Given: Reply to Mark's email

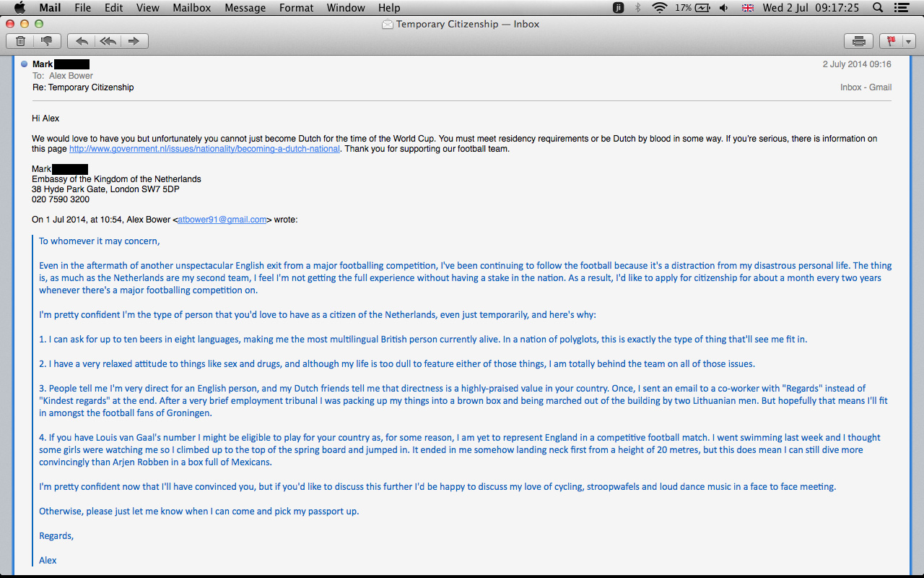Looking at the screenshot, I should 82,41.
